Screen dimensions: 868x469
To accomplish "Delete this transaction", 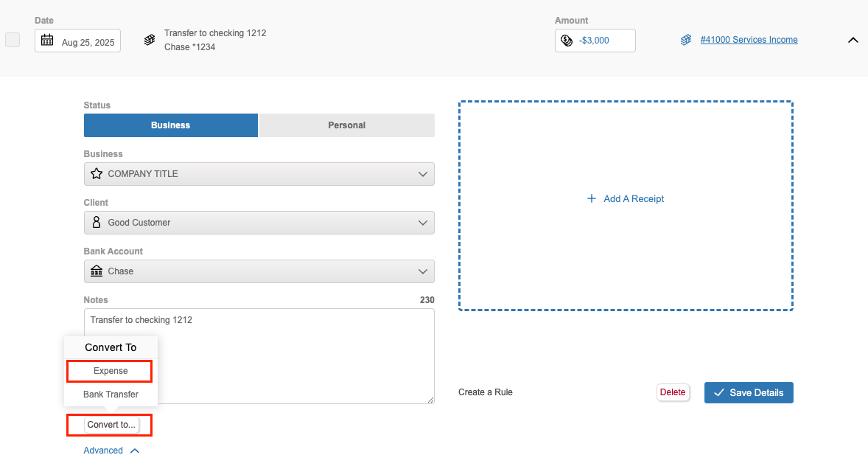I will coord(672,392).
